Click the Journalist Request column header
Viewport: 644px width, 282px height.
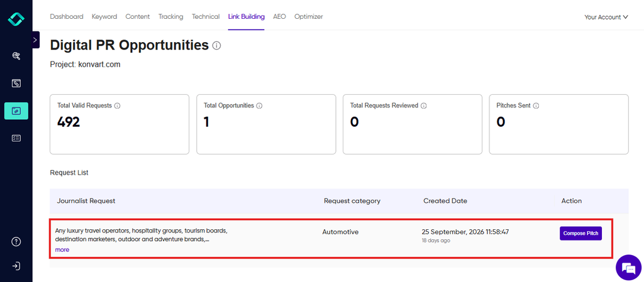point(86,201)
